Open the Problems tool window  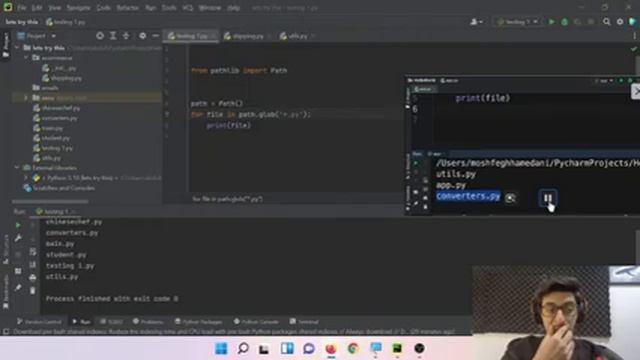[148, 322]
